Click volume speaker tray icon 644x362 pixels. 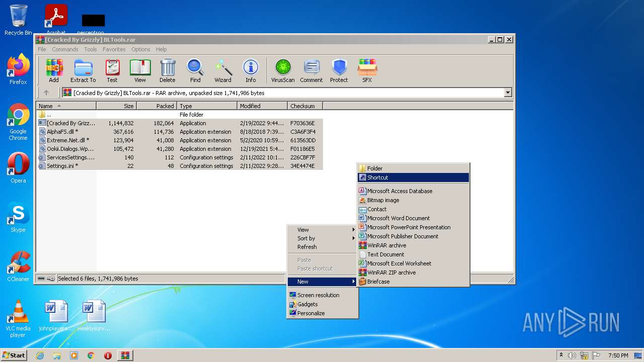click(x=572, y=355)
